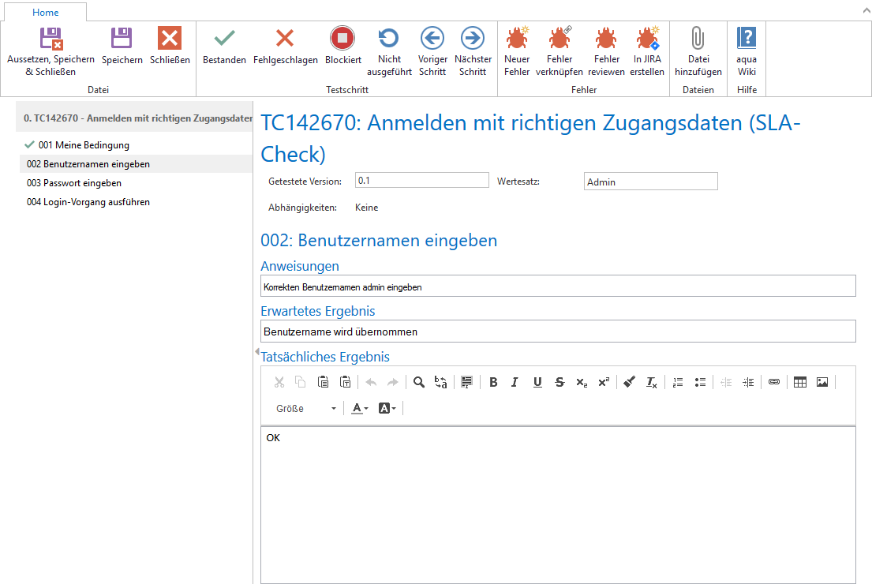
Task: Expand the background color dropdown
Action: (387, 409)
